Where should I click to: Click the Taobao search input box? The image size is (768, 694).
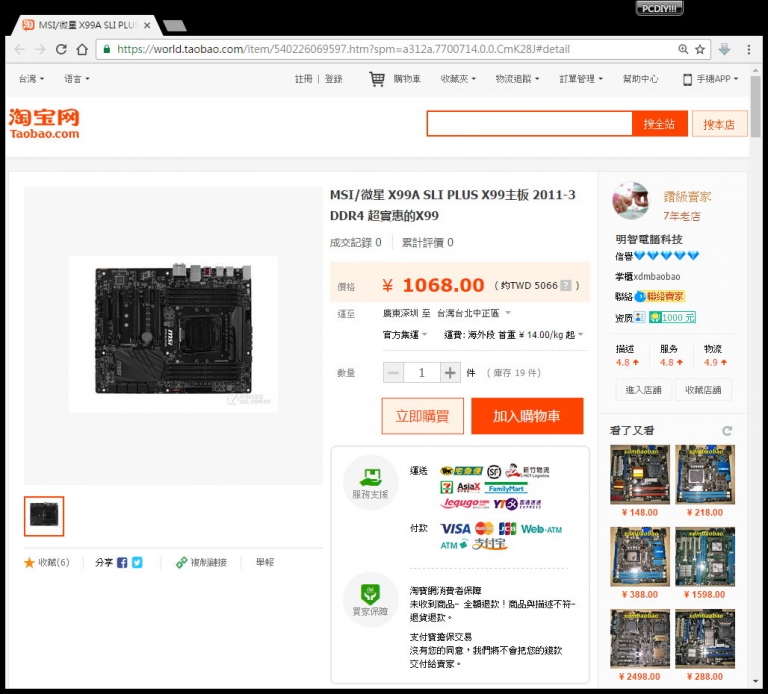point(529,123)
